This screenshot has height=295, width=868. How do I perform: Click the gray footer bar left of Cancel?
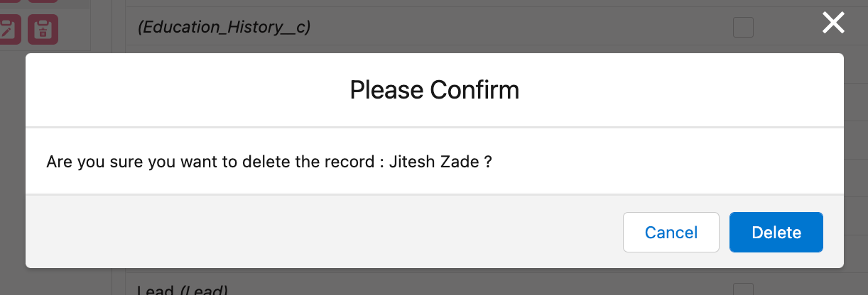coord(320,232)
